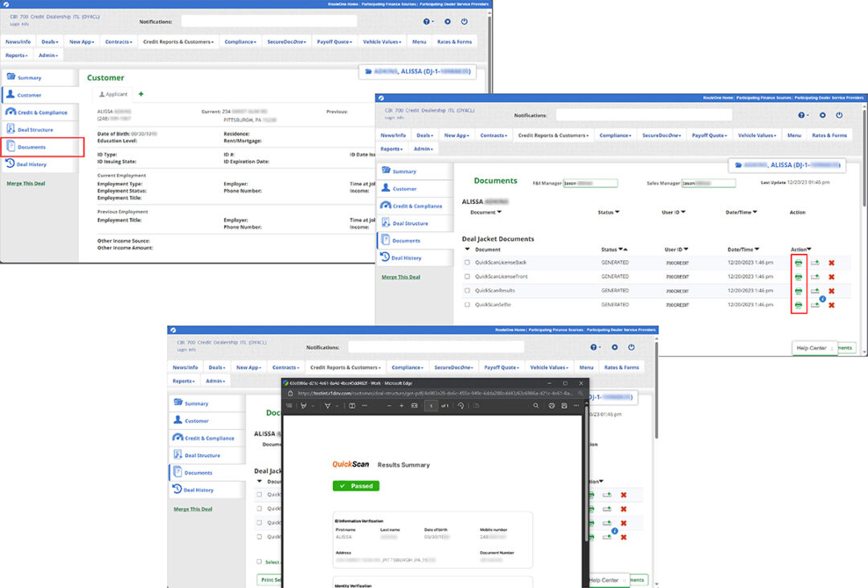Image resolution: width=868 pixels, height=588 pixels.
Task: Save the QuickScan PDF using toolbar disk icon
Action: pyautogui.click(x=564, y=406)
